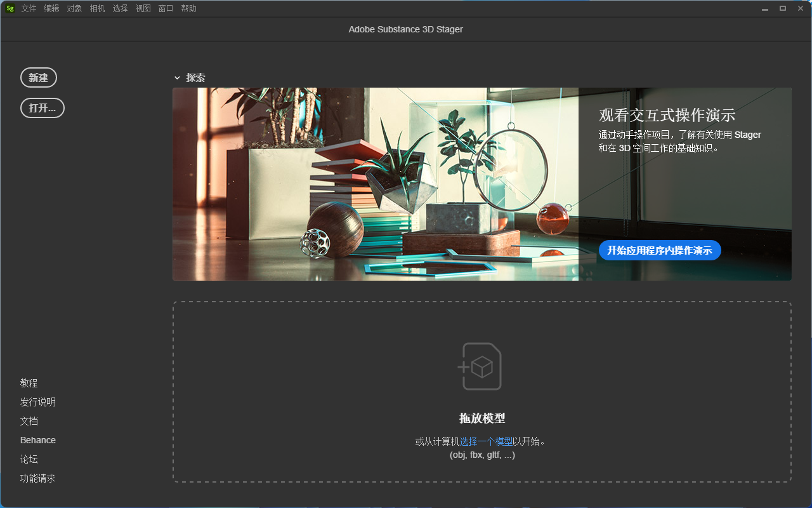The image size is (812, 508).
Task: Click the (obj, fbx, gltf, ...) format text
Action: [482, 455]
